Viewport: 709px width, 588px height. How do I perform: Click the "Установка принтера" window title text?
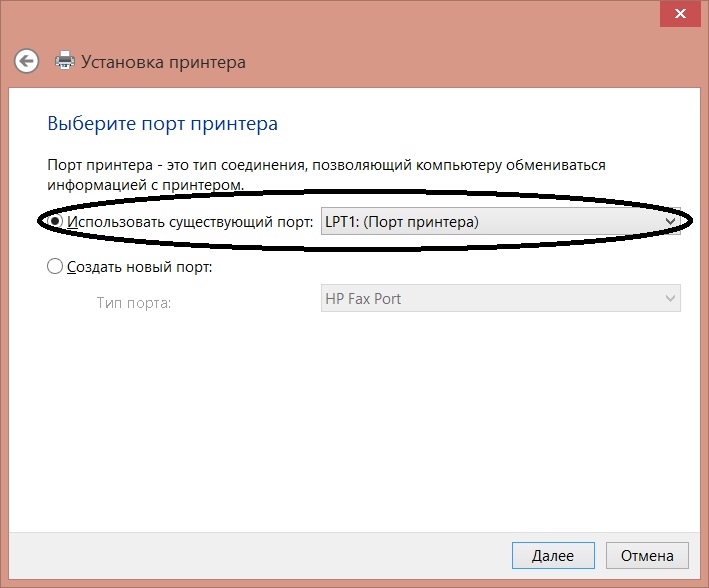click(163, 62)
